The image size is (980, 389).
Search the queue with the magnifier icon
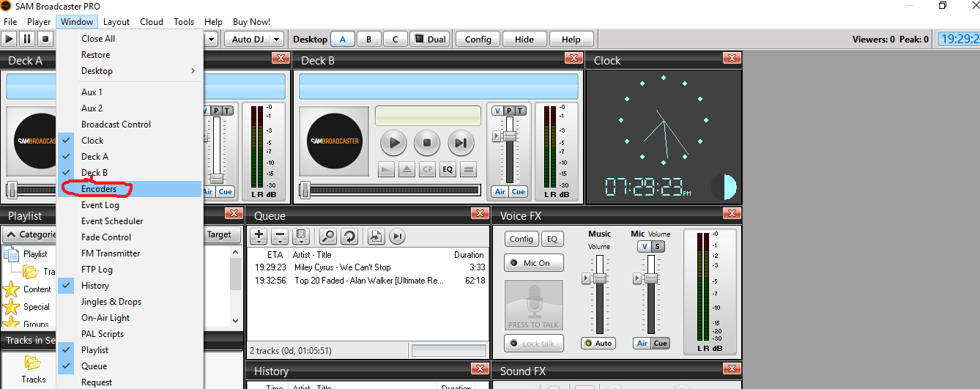328,236
